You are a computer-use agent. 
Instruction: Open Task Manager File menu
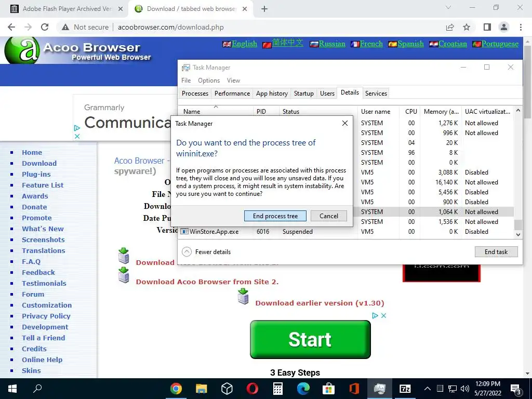pyautogui.click(x=186, y=81)
